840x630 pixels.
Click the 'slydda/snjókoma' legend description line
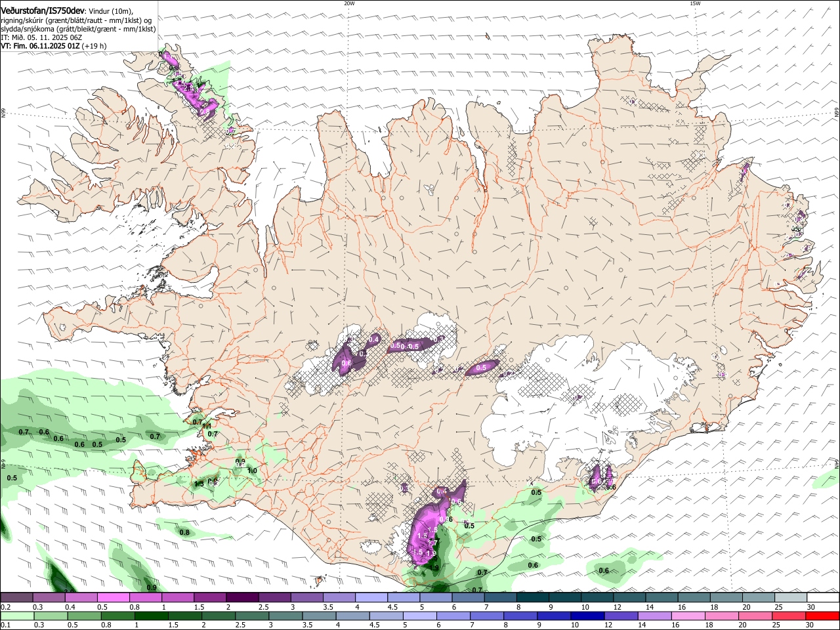pyautogui.click(x=79, y=29)
